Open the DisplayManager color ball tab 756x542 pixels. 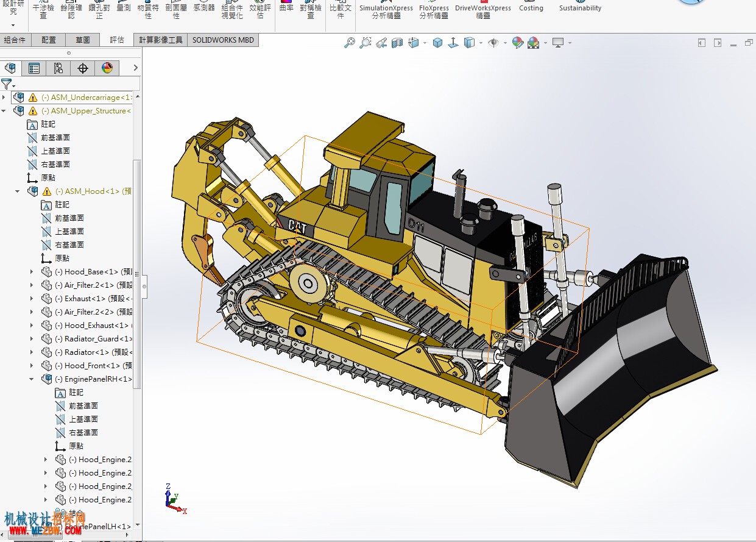click(107, 68)
